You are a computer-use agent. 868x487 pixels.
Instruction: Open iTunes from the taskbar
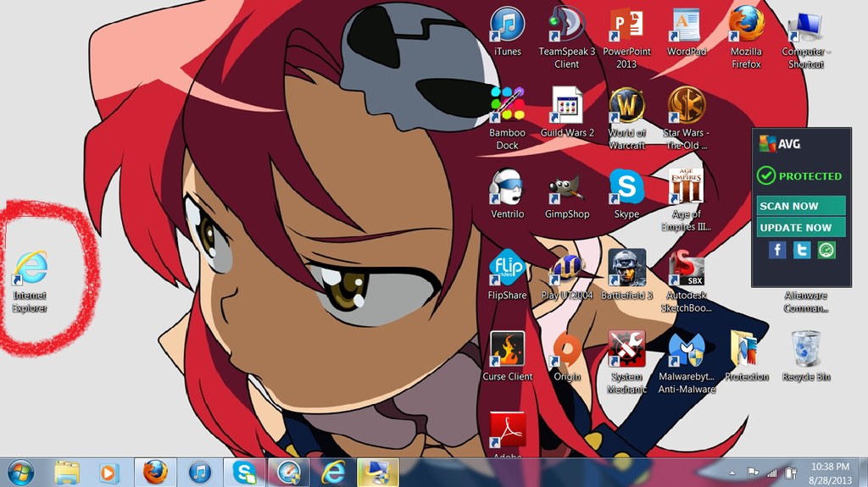pos(200,473)
